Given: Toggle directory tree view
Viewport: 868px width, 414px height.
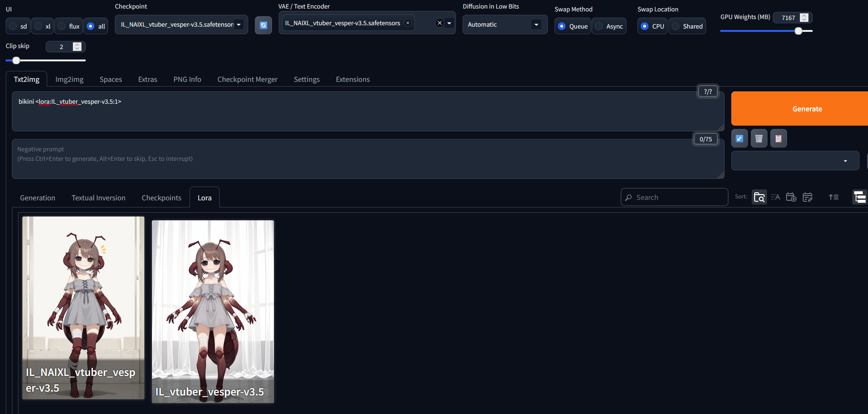Looking at the screenshot, I should pyautogui.click(x=859, y=197).
